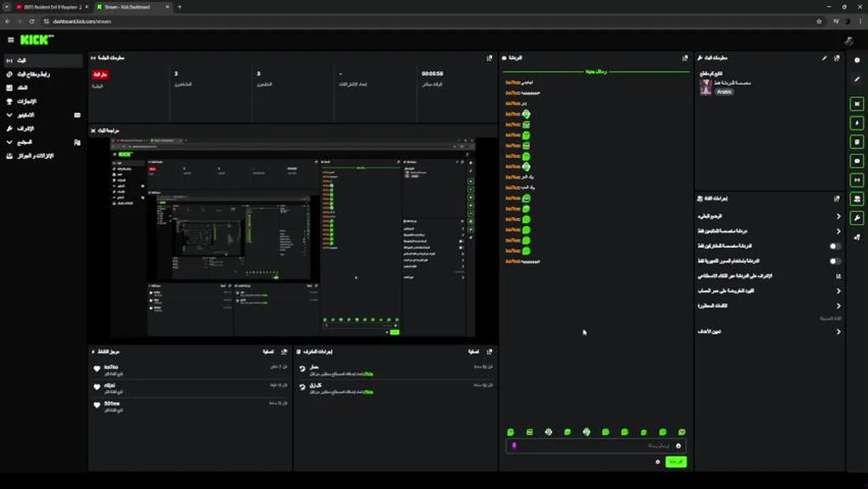Undo the first moderator action entry
Screen dimensions: 868x489
tap(302, 369)
